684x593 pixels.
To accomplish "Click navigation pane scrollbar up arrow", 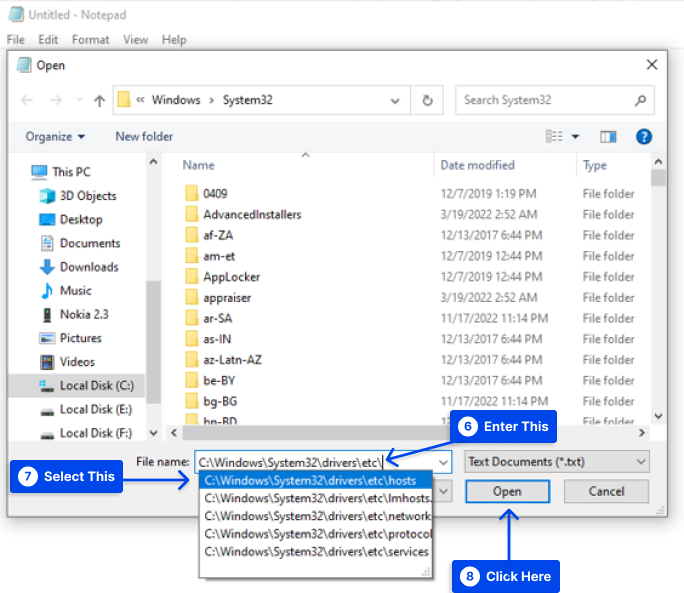I will [154, 162].
